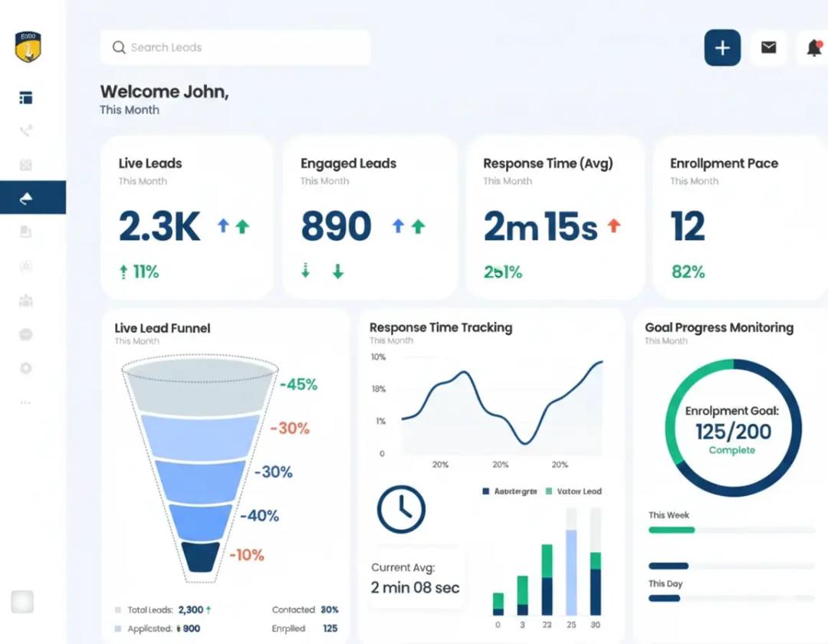Open the settings gear in the sidebar
The width and height of the screenshot is (828, 644).
tap(25, 368)
